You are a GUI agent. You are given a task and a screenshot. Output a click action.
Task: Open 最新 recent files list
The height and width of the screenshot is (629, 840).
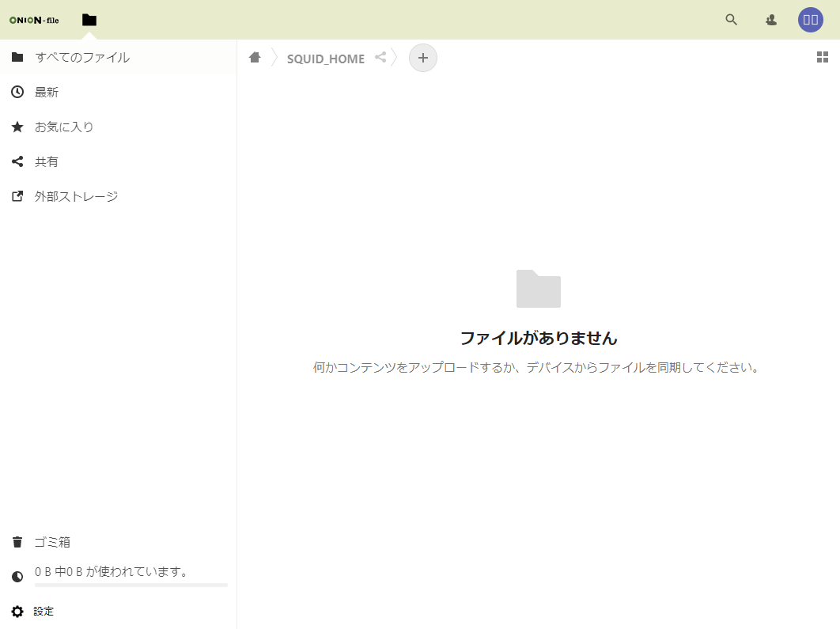pyautogui.click(x=47, y=92)
